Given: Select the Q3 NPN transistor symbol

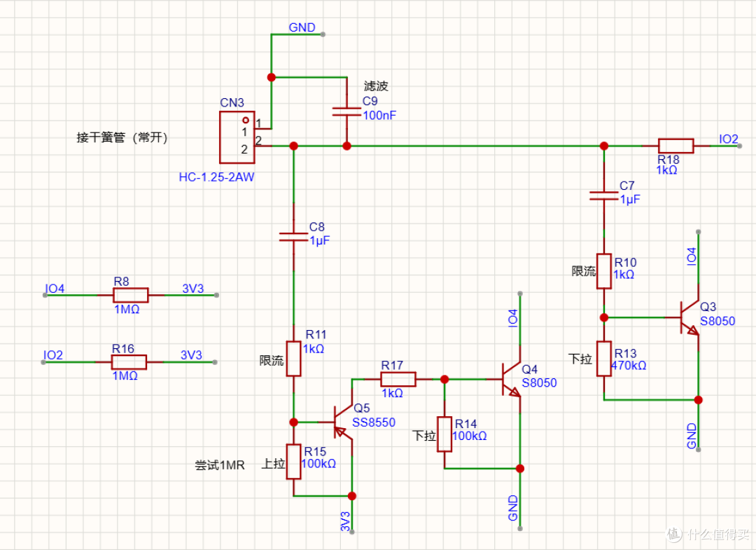Looking at the screenshot, I should coord(689,317).
